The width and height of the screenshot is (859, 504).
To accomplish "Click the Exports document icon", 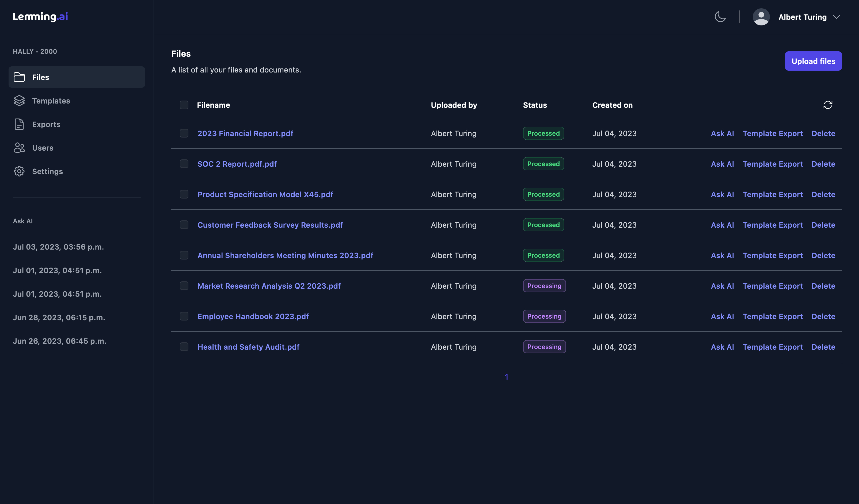I will tap(19, 124).
